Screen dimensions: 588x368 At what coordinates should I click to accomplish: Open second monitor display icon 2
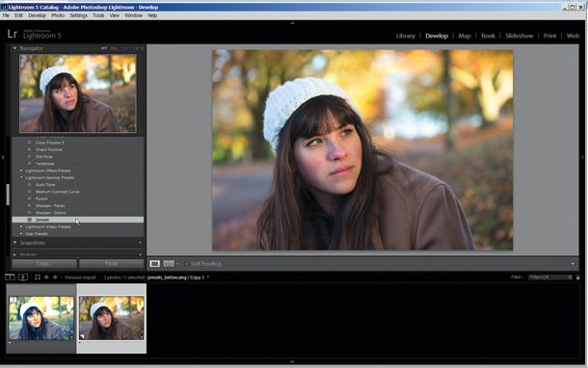point(23,277)
